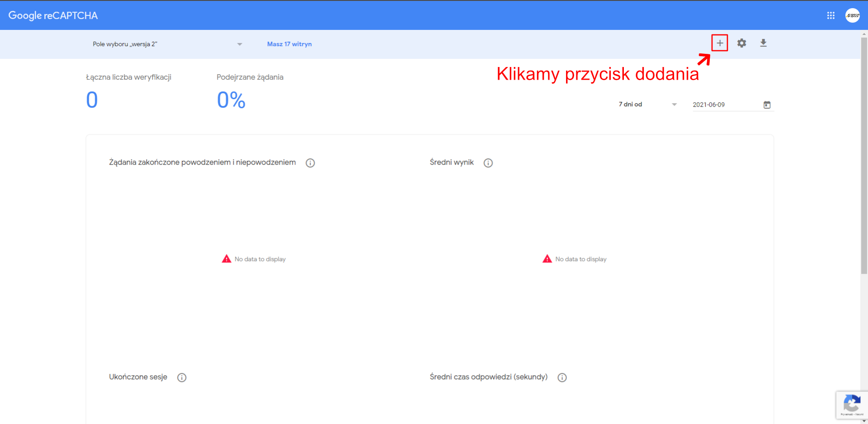This screenshot has height=424, width=868.
Task: Click the Podejrzane żądania 0% value
Action: 231,100
